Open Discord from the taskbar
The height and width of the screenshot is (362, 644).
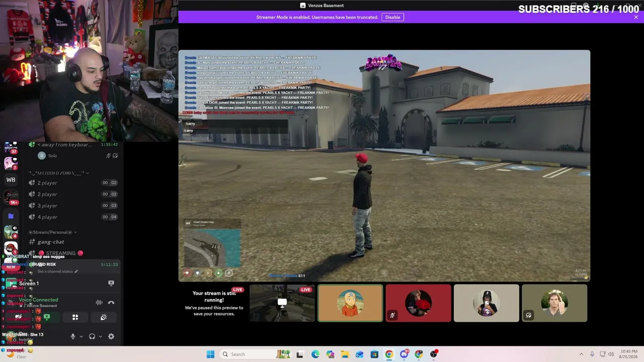(x=404, y=354)
